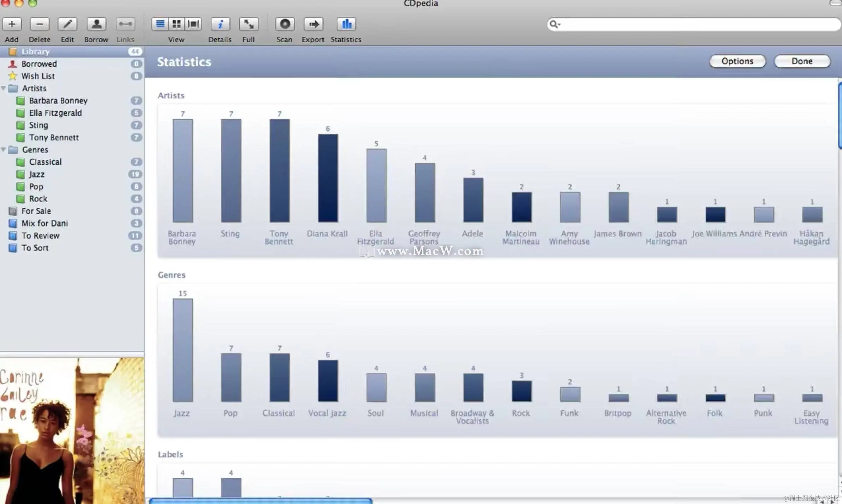This screenshot has height=504, width=842.
Task: Click the Jazz bar in Genres chart
Action: pyautogui.click(x=183, y=350)
